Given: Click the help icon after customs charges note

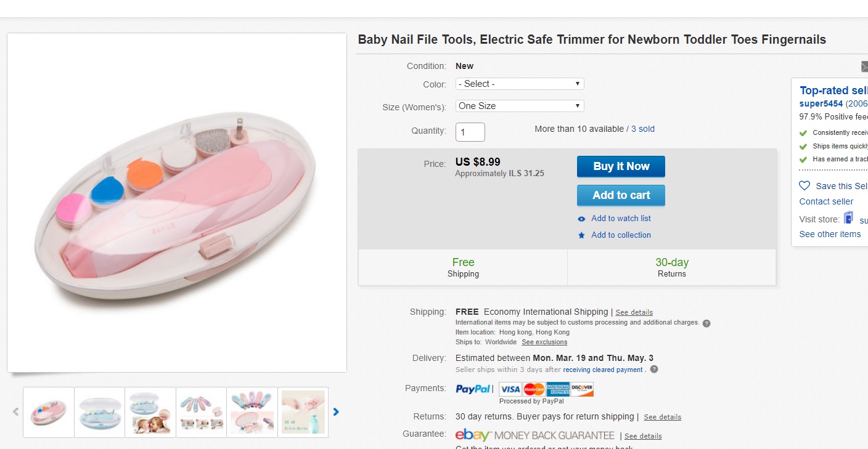Looking at the screenshot, I should 706,323.
